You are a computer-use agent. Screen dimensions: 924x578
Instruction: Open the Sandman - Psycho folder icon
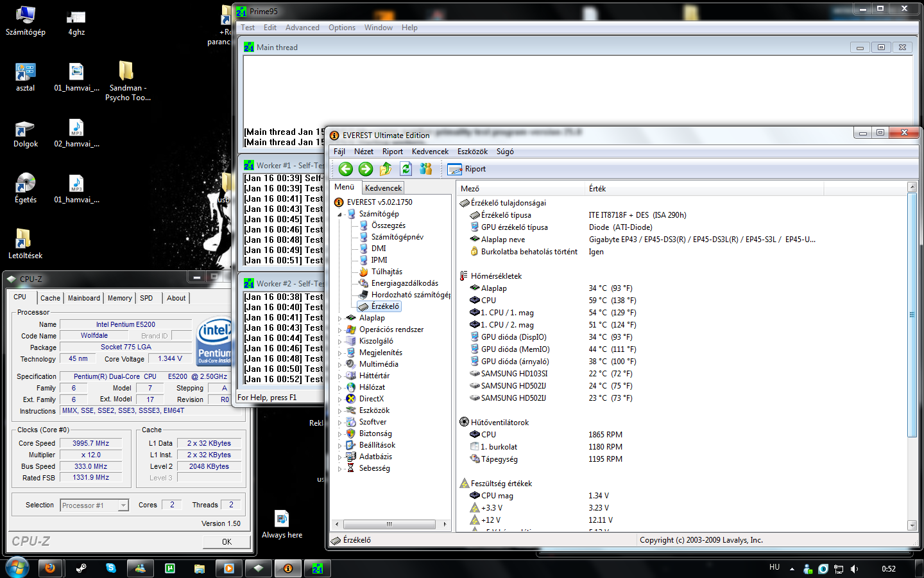127,81
